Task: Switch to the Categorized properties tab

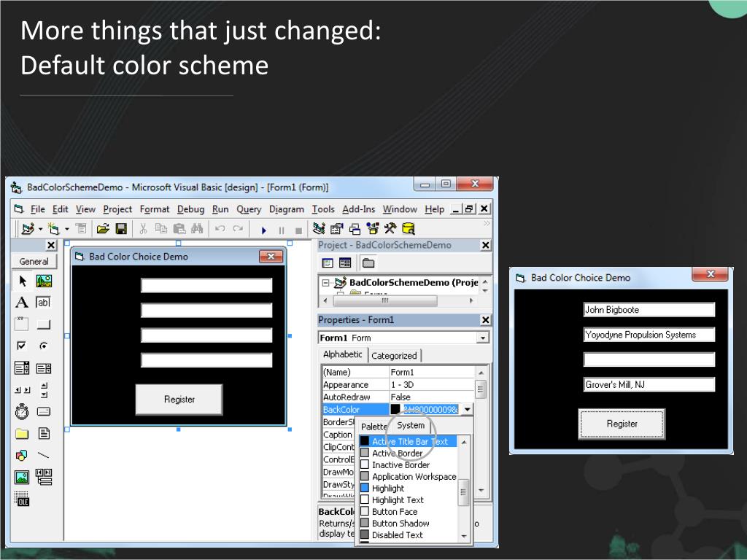Action: click(x=394, y=356)
